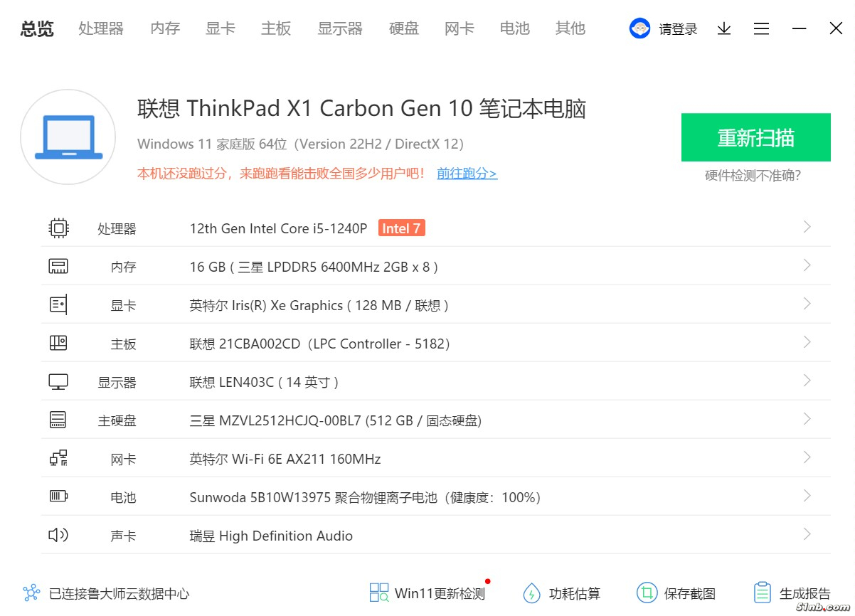Click 联想 LEN403C display text
The height and width of the screenshot is (616, 855).
click(264, 382)
